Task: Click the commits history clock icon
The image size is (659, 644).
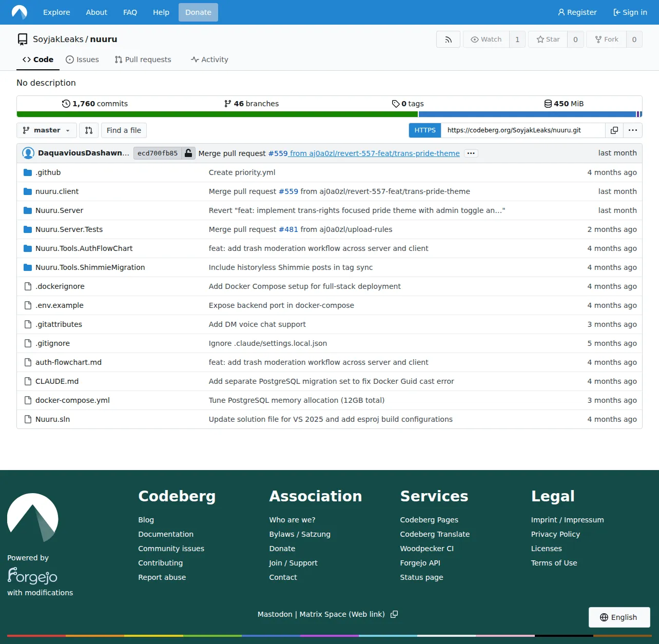Action: coord(66,104)
